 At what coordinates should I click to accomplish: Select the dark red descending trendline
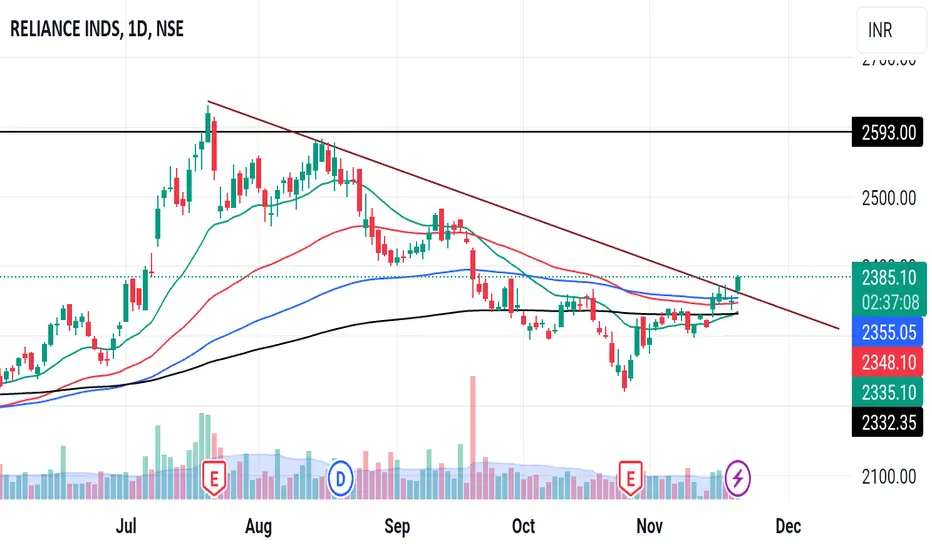[523, 215]
